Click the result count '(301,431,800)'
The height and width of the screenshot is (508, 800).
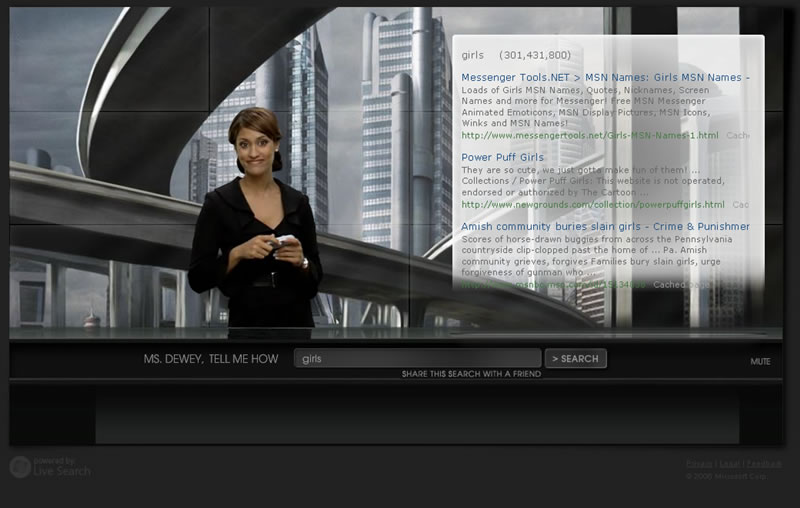(535, 55)
